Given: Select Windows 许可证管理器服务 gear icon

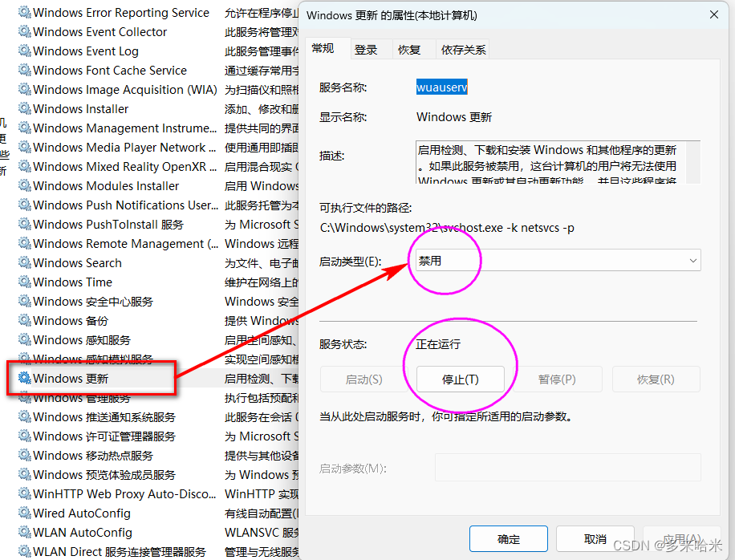Looking at the screenshot, I should click(24, 435).
